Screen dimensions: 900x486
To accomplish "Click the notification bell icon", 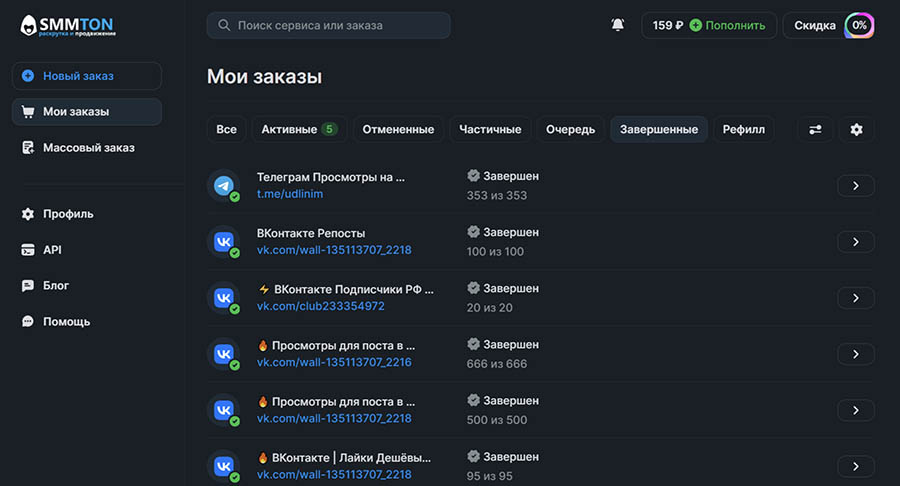I will coord(618,25).
